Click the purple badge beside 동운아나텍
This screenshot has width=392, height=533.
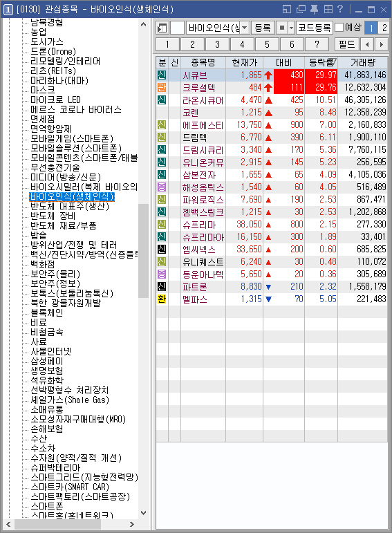162,274
